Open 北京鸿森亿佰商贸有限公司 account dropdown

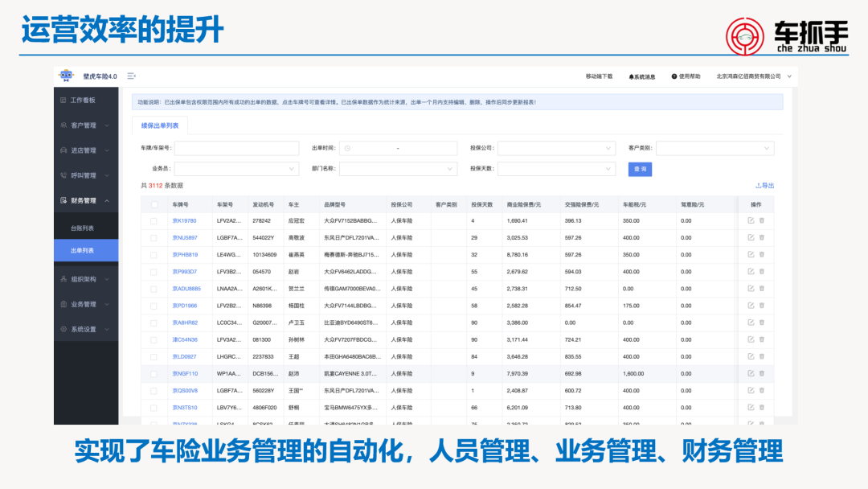pyautogui.click(x=753, y=76)
